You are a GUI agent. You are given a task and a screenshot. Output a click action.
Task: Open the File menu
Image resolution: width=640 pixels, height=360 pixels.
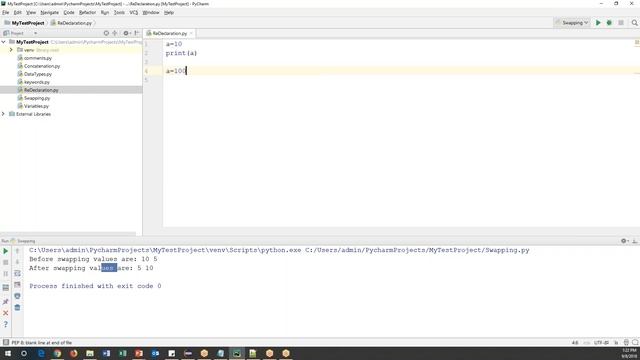(x=5, y=12)
